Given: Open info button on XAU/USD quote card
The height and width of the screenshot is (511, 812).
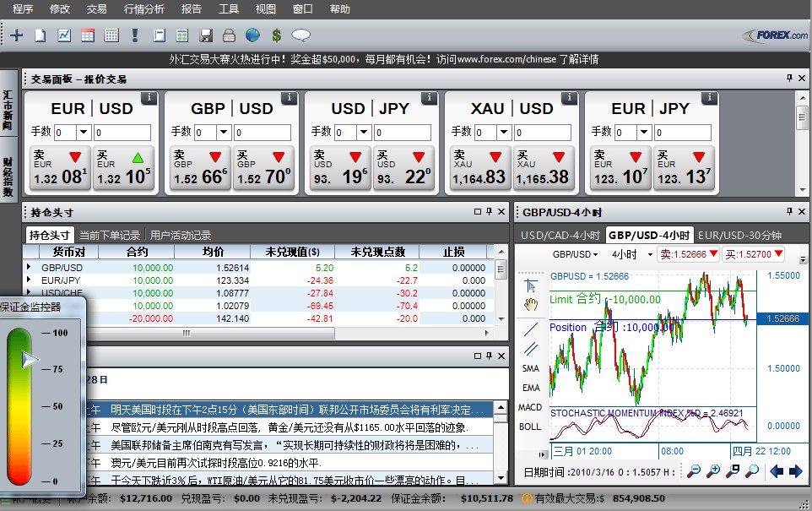Looking at the screenshot, I should point(570,97).
